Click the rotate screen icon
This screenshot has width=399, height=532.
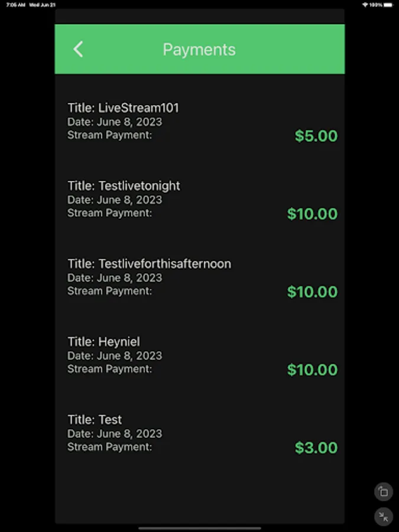(x=384, y=491)
